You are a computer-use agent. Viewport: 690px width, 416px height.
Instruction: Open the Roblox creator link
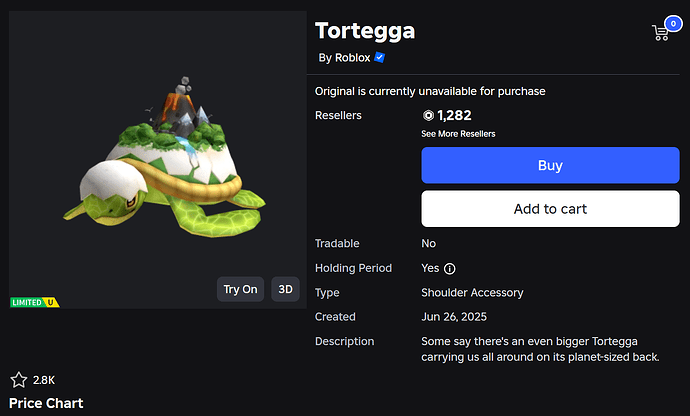[x=353, y=58]
